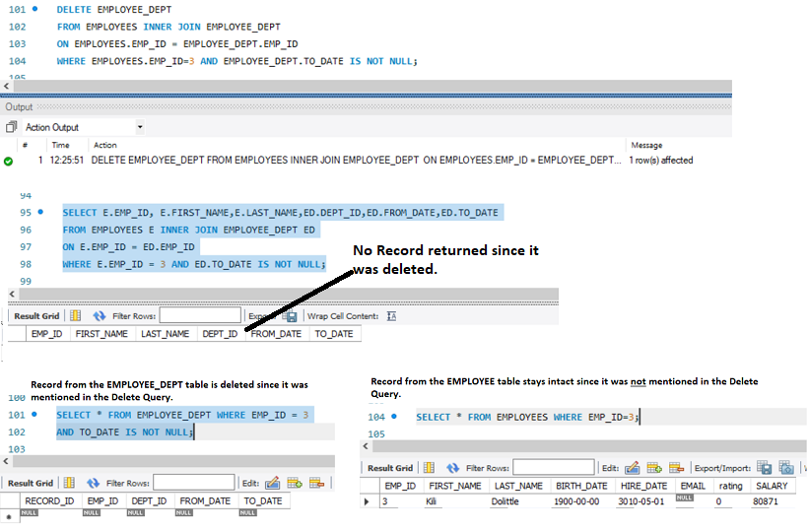The width and height of the screenshot is (808, 532).
Task: Click the edit row pencil icon in the Export/Import toolbar
Action: point(632,467)
